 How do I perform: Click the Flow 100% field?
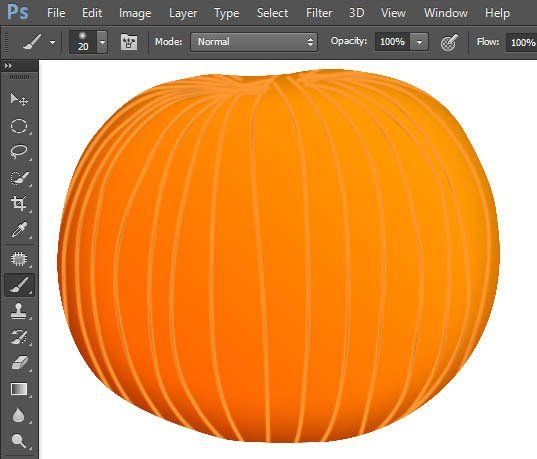pyautogui.click(x=522, y=42)
